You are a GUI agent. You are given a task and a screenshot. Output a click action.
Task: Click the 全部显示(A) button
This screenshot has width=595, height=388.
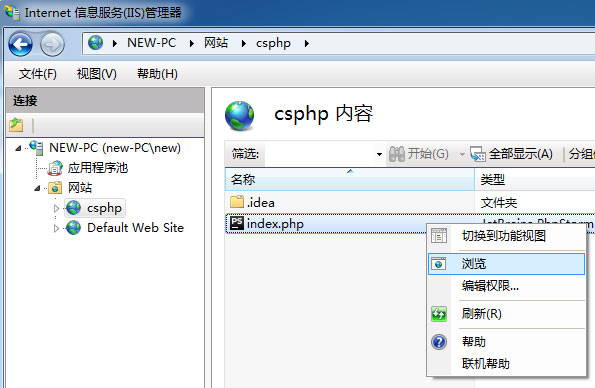512,154
